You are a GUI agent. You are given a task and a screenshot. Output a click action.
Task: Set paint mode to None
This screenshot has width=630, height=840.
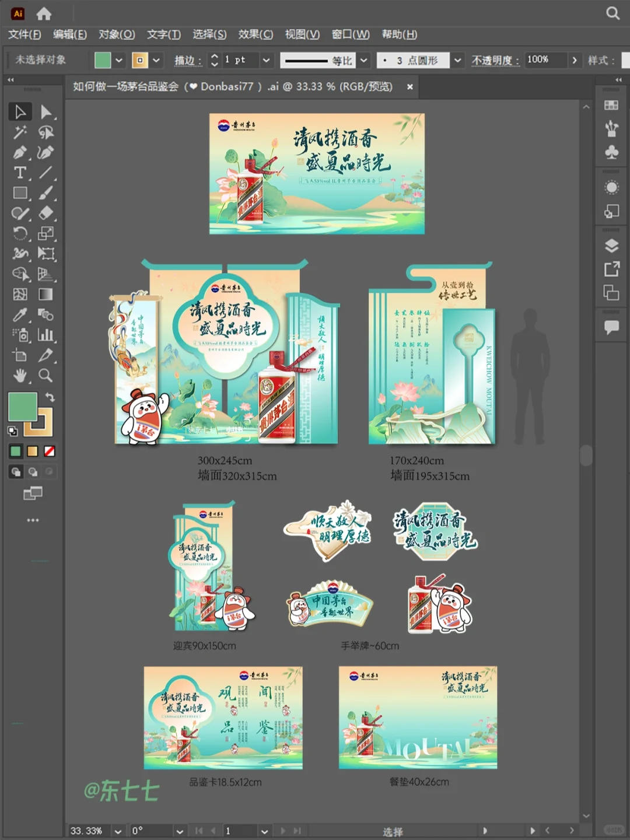tap(50, 452)
